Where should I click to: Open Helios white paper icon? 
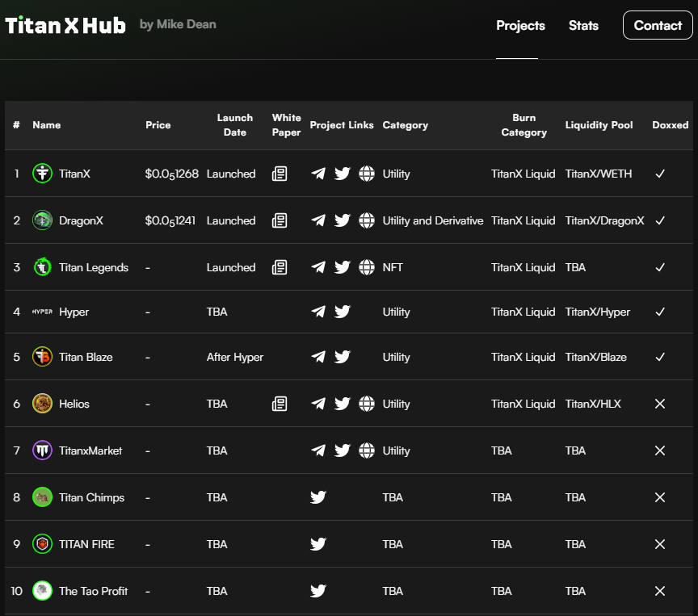280,404
